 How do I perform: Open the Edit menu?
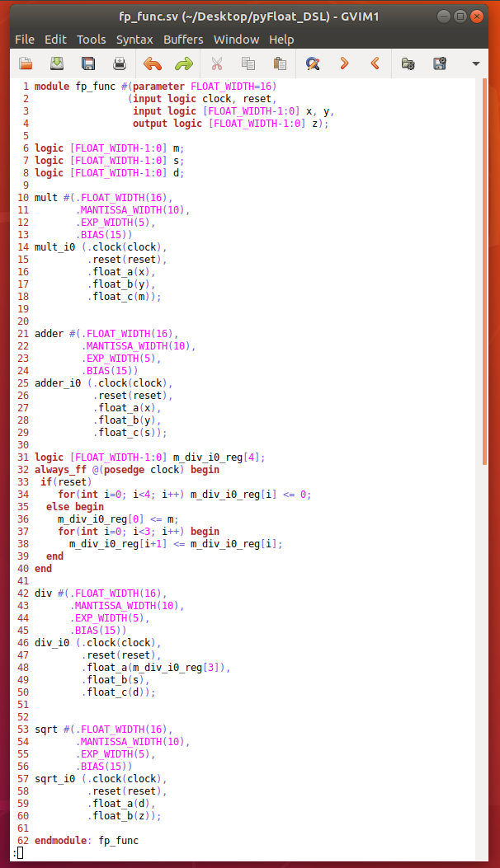[x=55, y=40]
